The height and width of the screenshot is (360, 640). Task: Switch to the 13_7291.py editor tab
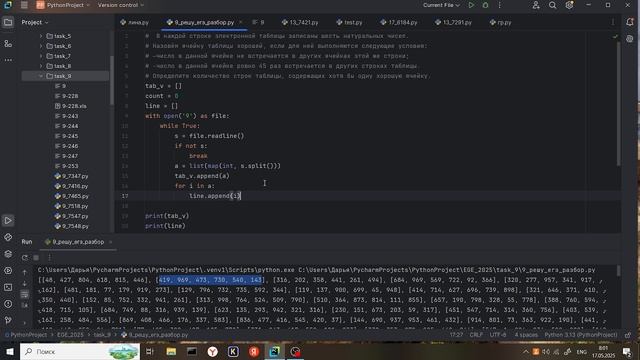click(453, 22)
